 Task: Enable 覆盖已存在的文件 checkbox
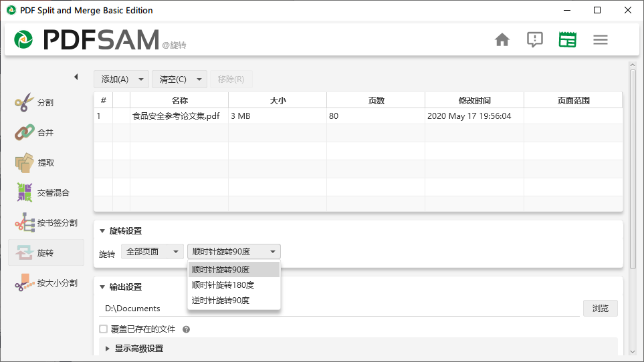pyautogui.click(x=104, y=329)
